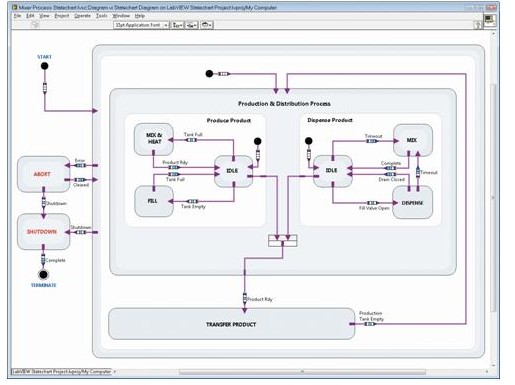This screenshot has height=385, width=515.
Task: Select the initial state dot in Dispense Product
Action: [309, 141]
